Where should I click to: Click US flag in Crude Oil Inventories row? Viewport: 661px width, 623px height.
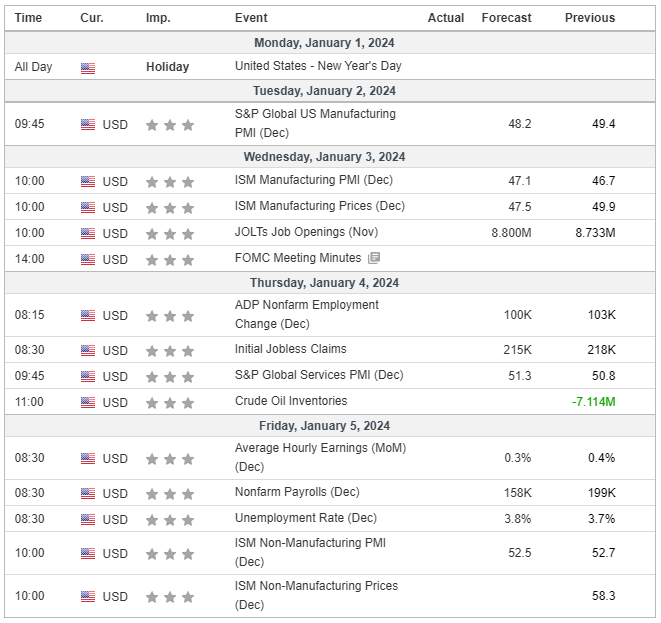[x=88, y=402]
